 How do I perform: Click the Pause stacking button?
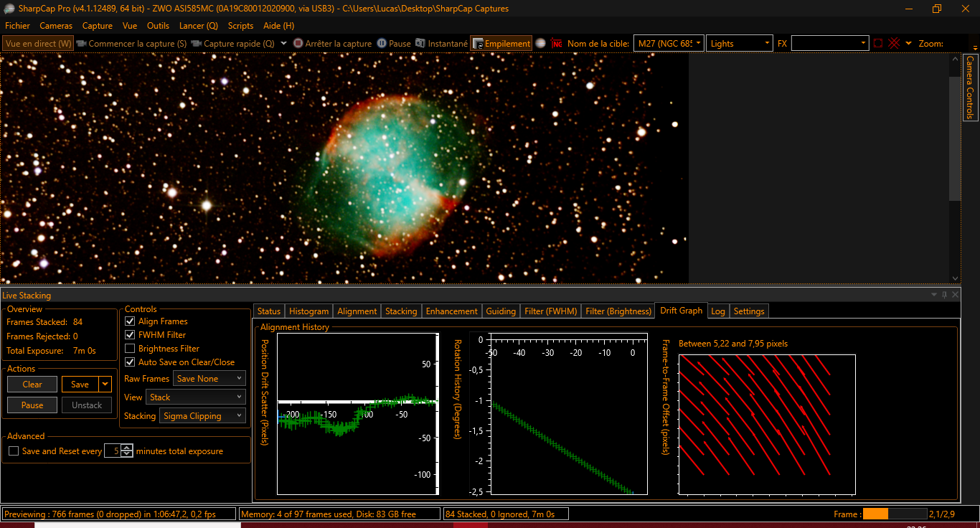(32, 405)
